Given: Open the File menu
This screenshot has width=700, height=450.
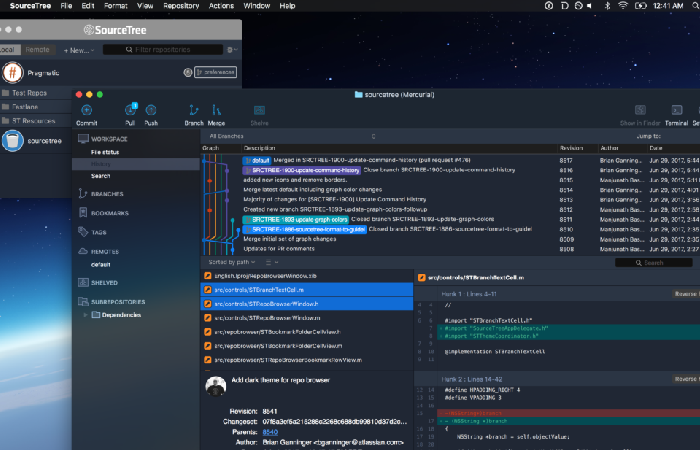Looking at the screenshot, I should pyautogui.click(x=66, y=6).
